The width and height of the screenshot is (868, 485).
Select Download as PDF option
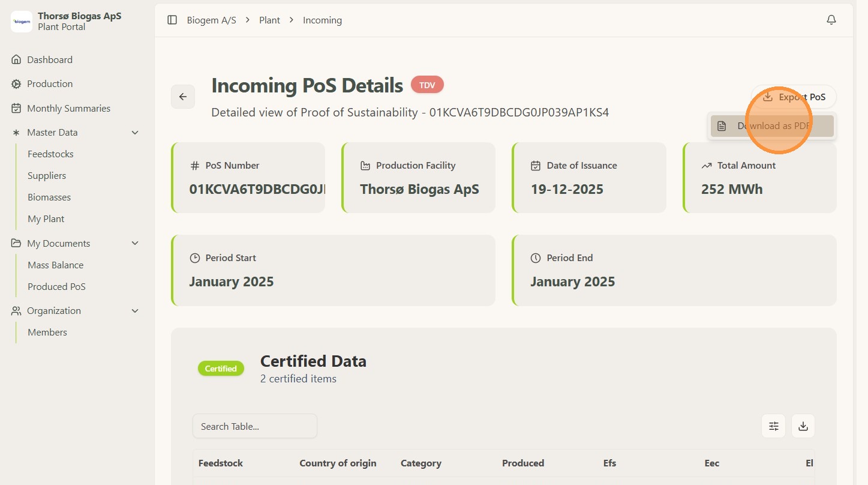point(773,126)
